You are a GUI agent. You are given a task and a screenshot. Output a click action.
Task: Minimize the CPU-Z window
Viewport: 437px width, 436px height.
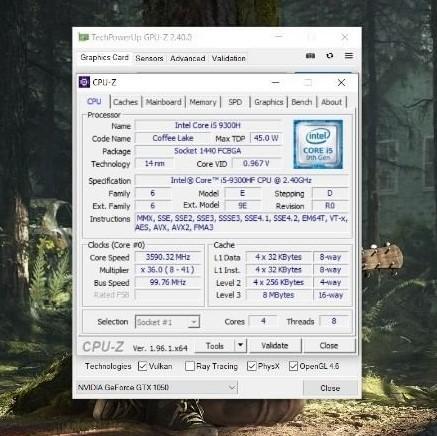(x=276, y=82)
